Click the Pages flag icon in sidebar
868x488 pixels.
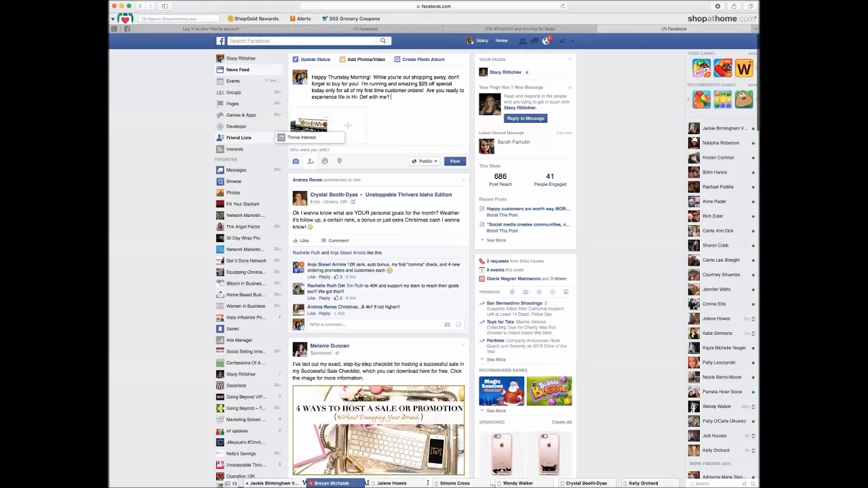pyautogui.click(x=220, y=104)
